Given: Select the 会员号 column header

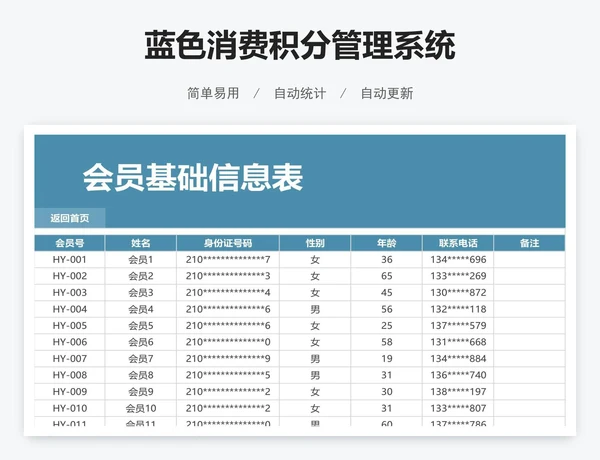Looking at the screenshot, I should coord(70,243).
